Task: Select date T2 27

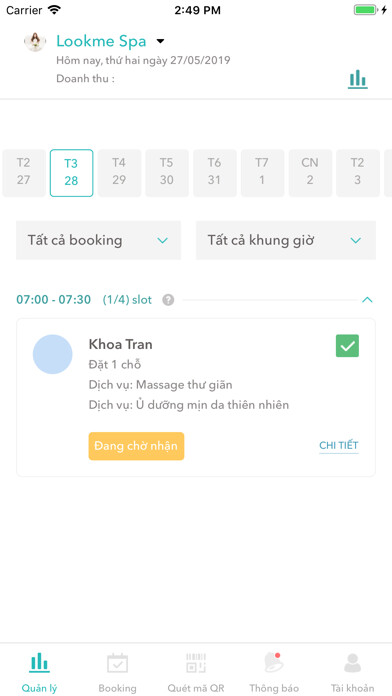Action: 24,173
